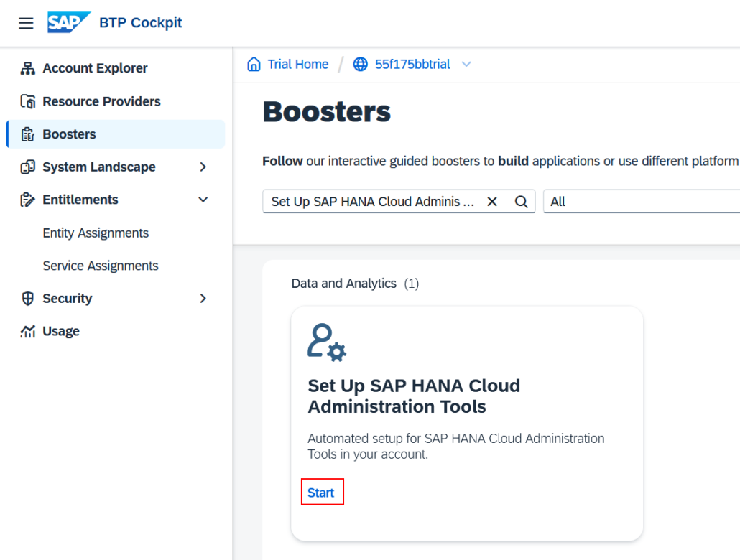
Task: Click the System Landscape icon
Action: tap(28, 167)
